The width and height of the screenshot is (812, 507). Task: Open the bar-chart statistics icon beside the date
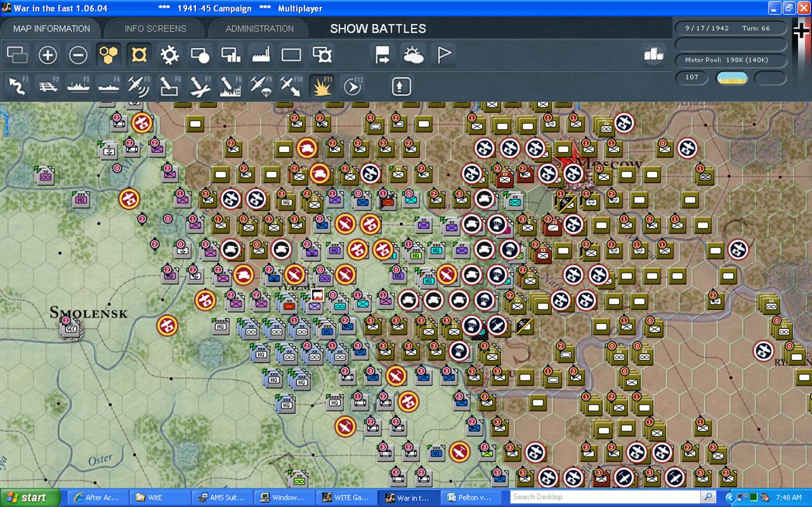[x=653, y=55]
